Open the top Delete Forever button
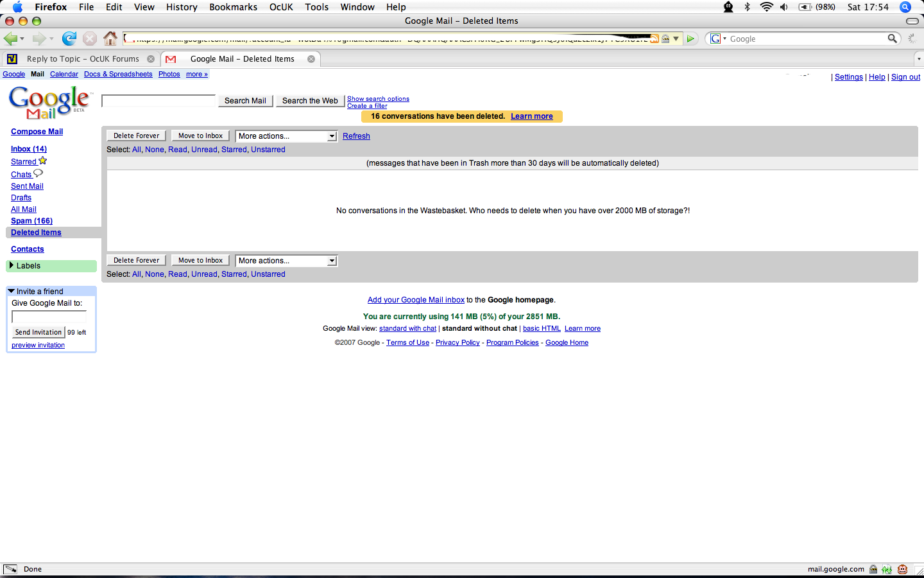The height and width of the screenshot is (578, 924). tap(137, 136)
